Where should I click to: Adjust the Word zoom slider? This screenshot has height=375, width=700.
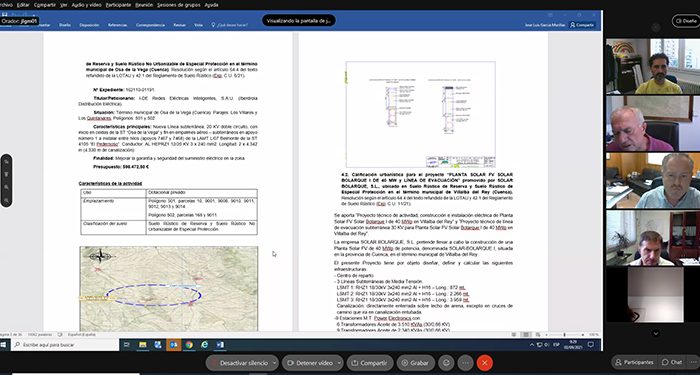point(564,334)
